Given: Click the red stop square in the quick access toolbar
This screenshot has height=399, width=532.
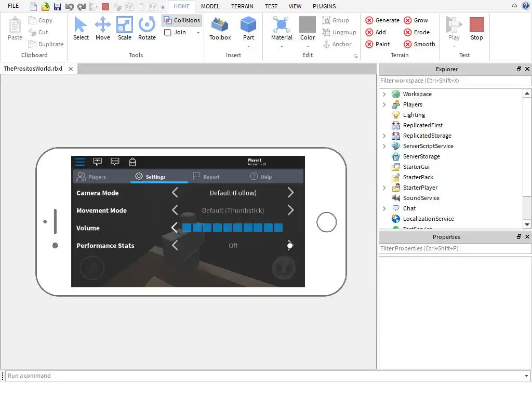Looking at the screenshot, I should tap(105, 6).
